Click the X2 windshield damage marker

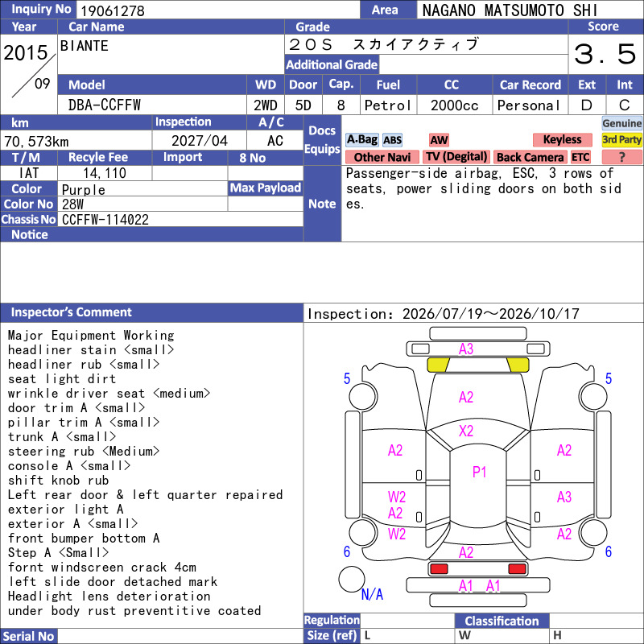click(466, 431)
